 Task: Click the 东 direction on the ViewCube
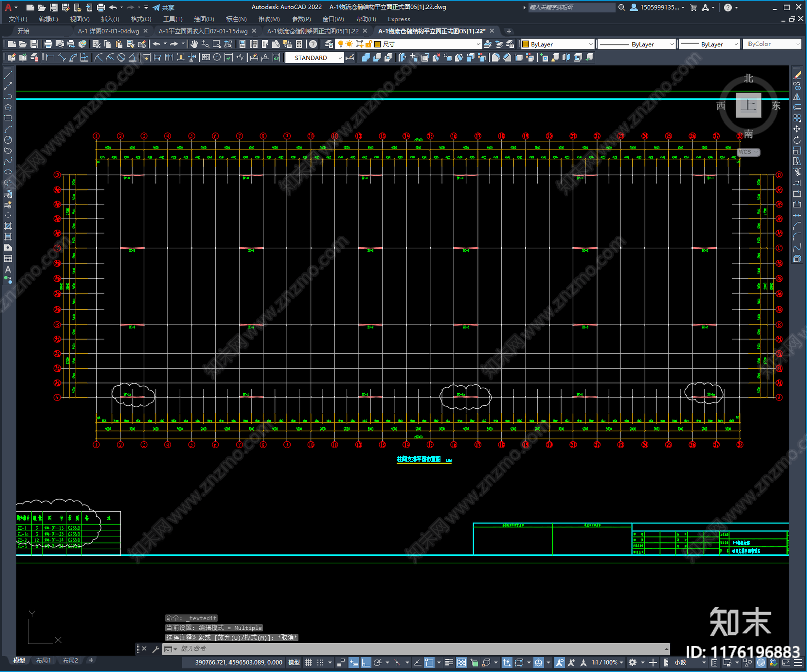click(776, 106)
